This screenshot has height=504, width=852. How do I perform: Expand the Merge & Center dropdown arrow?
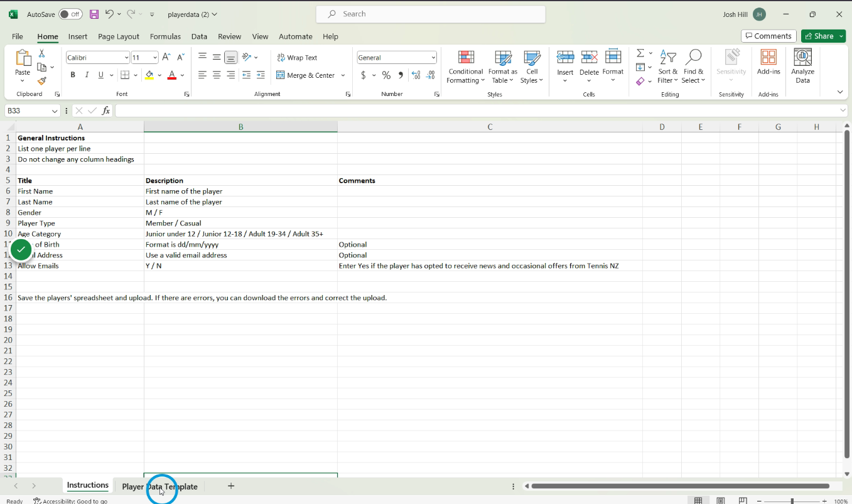click(343, 75)
